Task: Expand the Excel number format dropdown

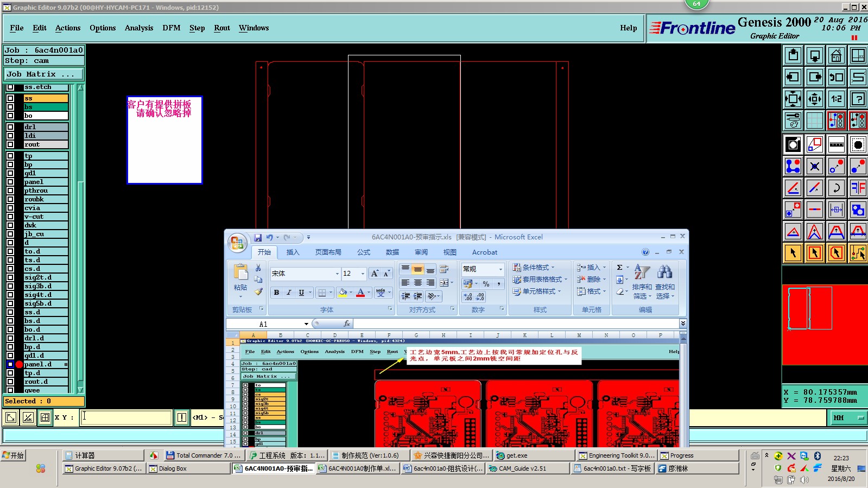Action: [500, 269]
